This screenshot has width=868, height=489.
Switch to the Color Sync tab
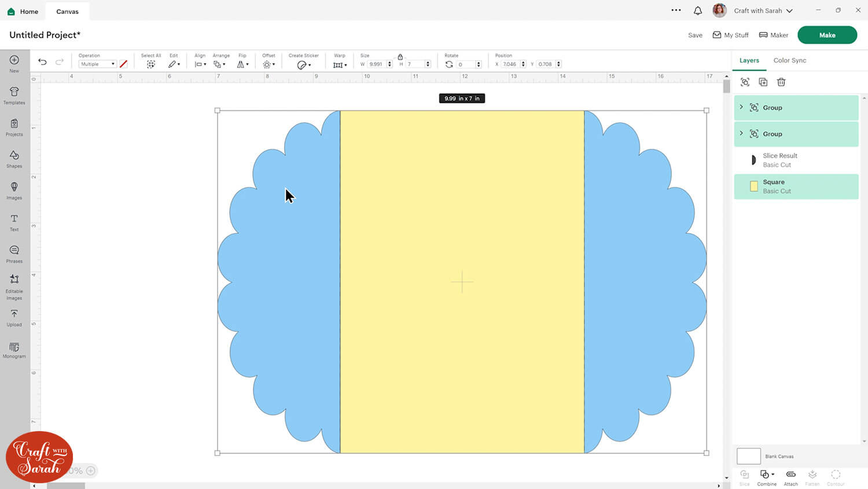click(789, 60)
